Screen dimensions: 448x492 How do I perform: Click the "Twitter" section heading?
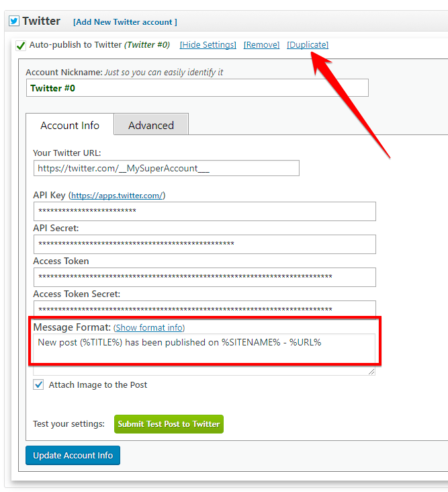pos(42,21)
